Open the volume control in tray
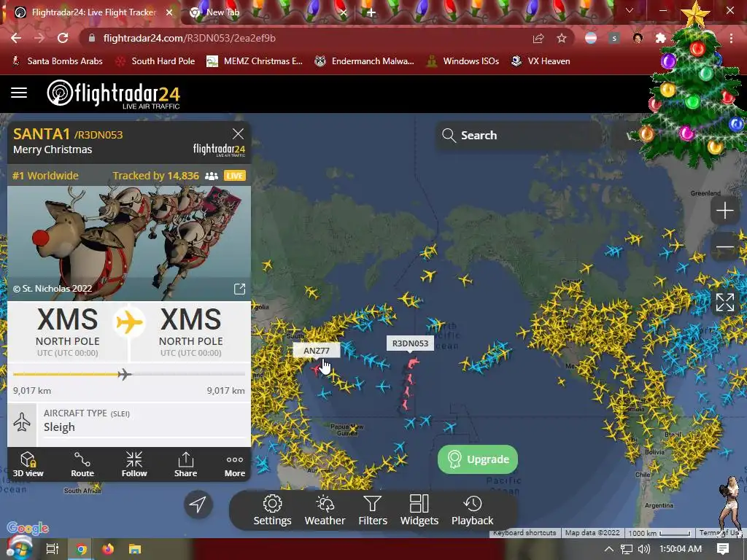Screen dimensions: 747x560 click(643, 549)
